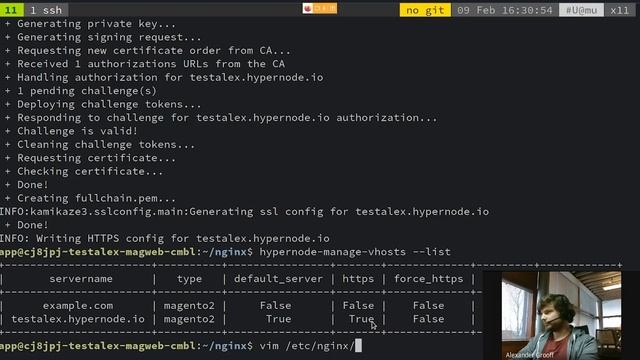Click the 'testalex.hypernode.io' servername cell in table
The width and height of the screenshot is (640, 360).
[78, 319]
